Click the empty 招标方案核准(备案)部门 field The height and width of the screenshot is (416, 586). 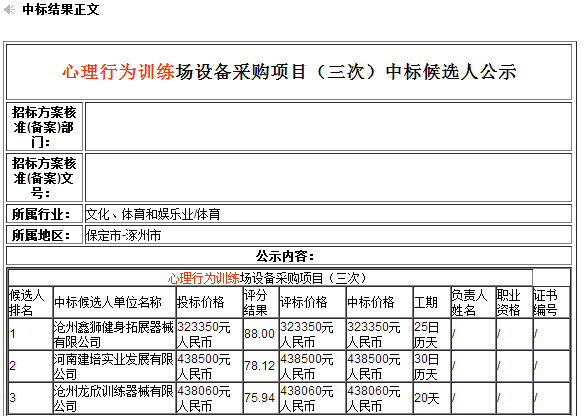pyautogui.click(x=328, y=127)
